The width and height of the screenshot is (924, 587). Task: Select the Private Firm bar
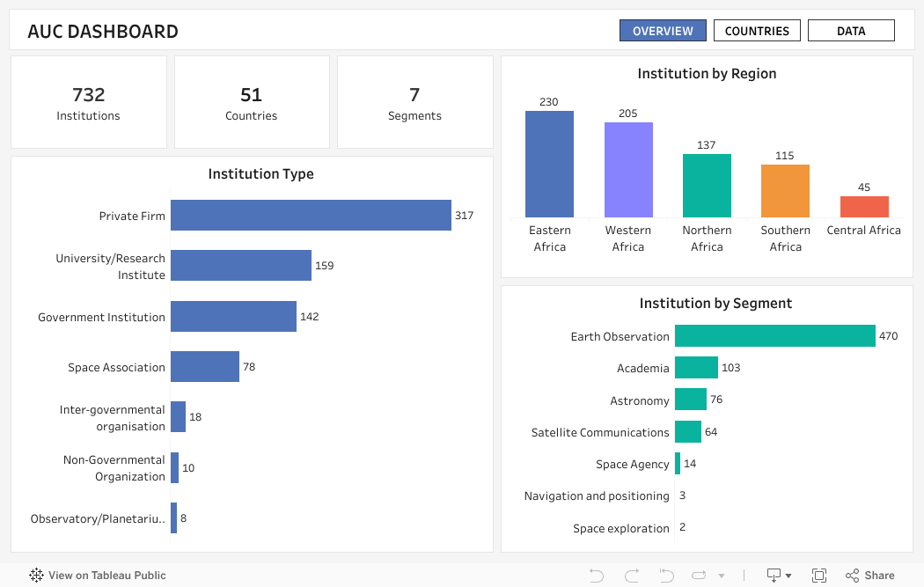point(311,216)
